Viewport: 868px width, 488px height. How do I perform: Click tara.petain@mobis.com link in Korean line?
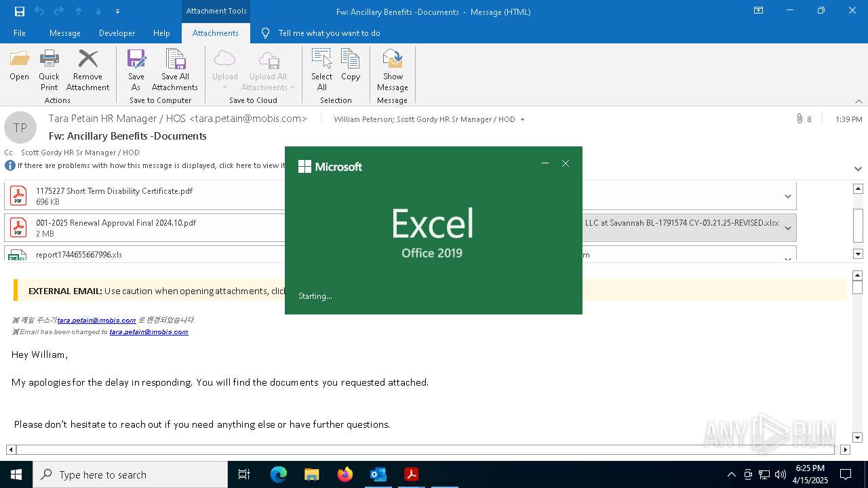(x=96, y=320)
